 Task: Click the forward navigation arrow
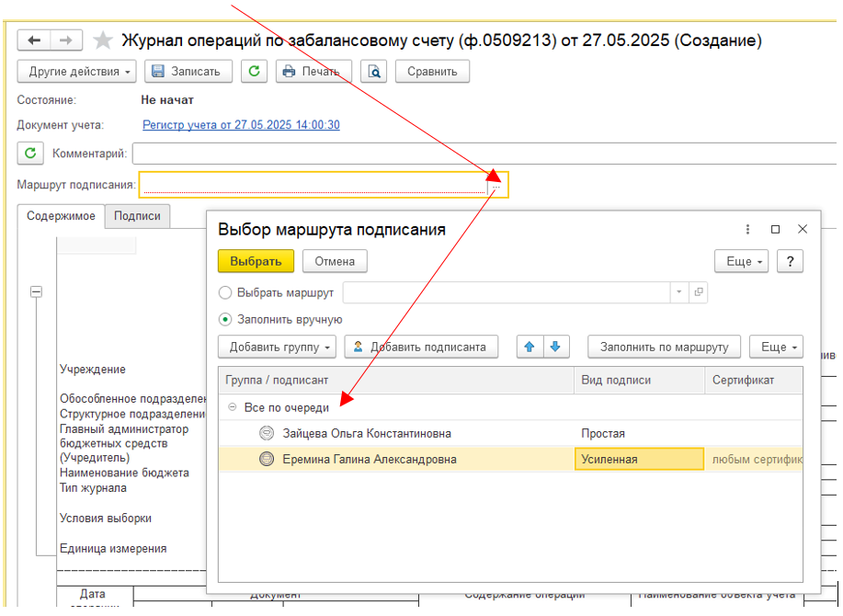point(65,40)
